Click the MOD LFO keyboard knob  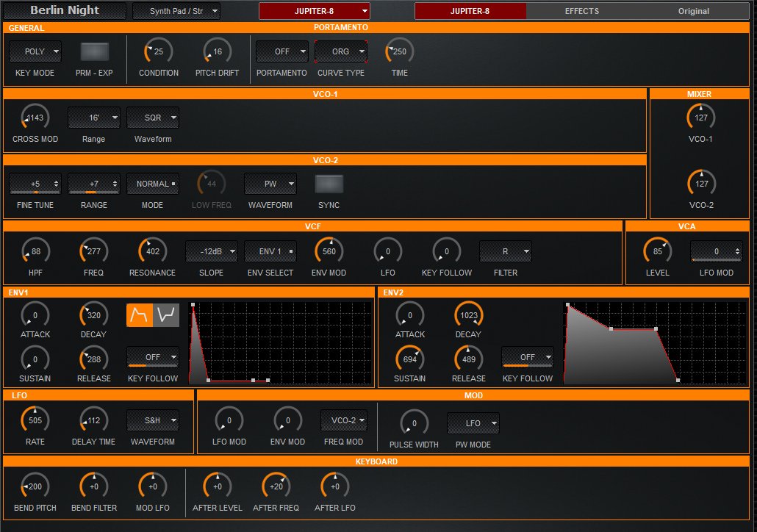pos(153,486)
